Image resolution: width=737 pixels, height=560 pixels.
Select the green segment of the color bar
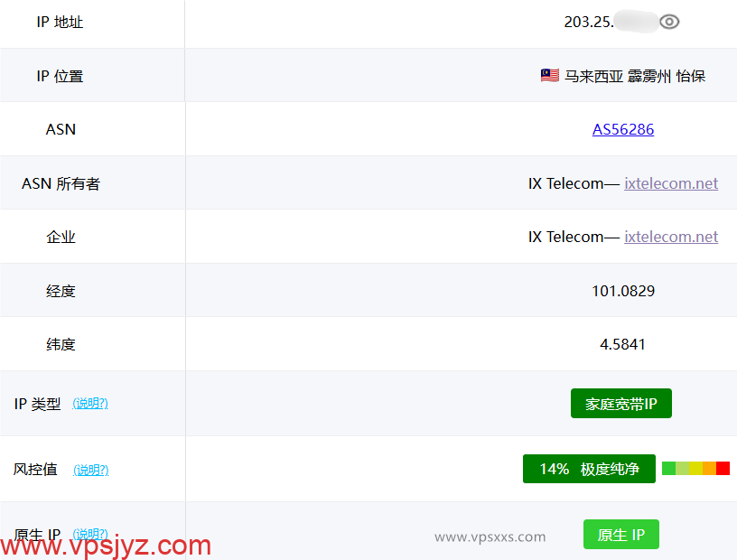tap(667, 468)
